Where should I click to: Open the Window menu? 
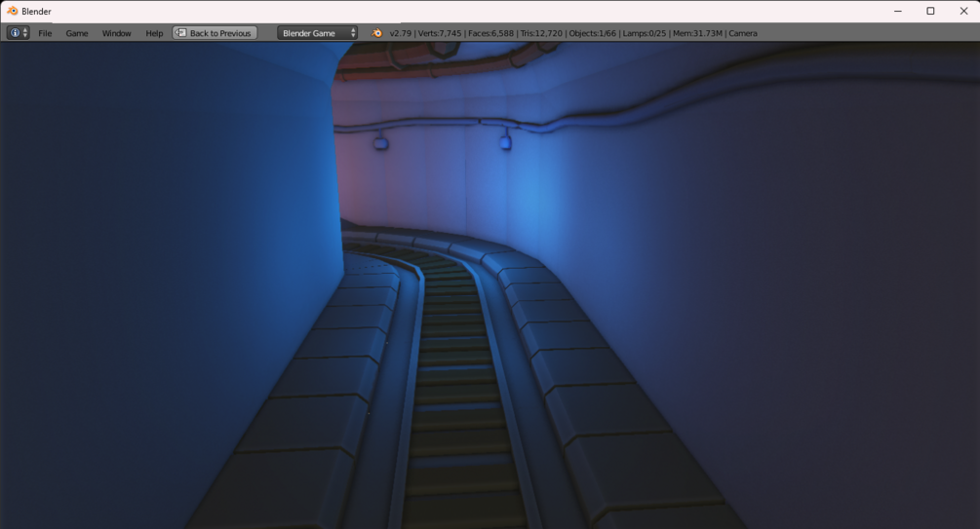(x=116, y=34)
